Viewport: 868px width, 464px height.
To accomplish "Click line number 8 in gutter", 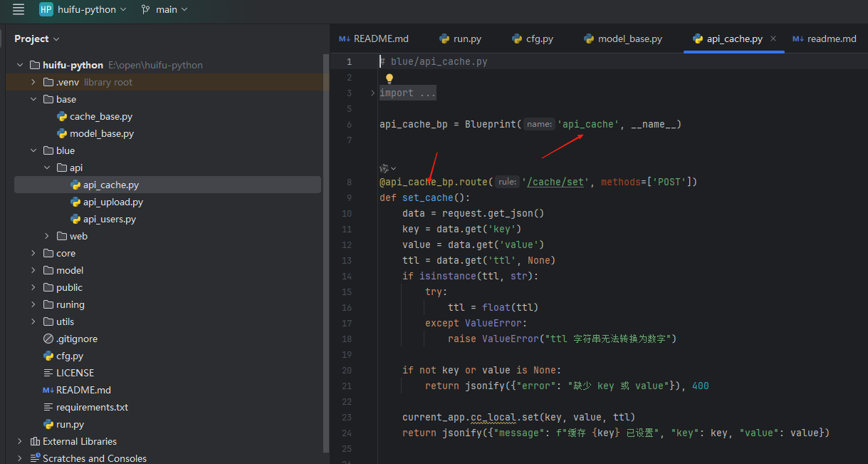I will click(x=349, y=182).
